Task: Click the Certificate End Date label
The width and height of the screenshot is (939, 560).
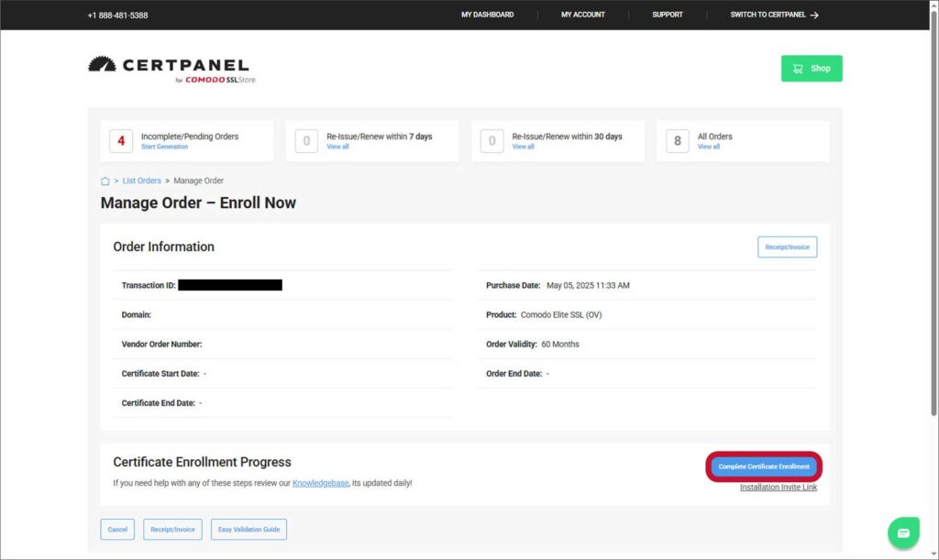Action: coord(158,402)
